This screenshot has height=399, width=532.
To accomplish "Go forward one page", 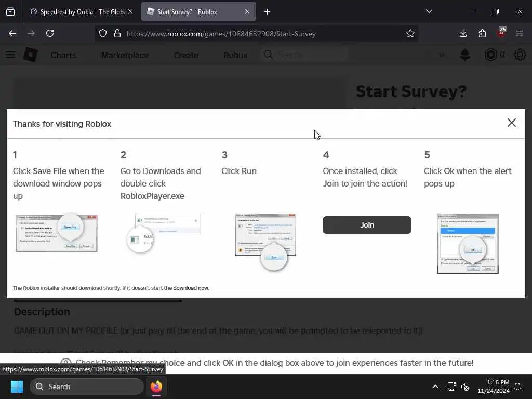I will click(x=31, y=33).
